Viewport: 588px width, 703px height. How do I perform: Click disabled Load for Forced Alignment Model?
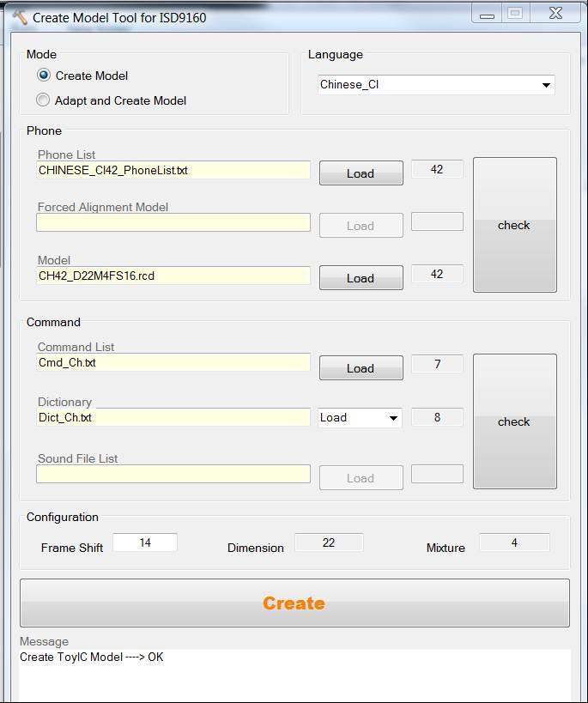click(361, 225)
